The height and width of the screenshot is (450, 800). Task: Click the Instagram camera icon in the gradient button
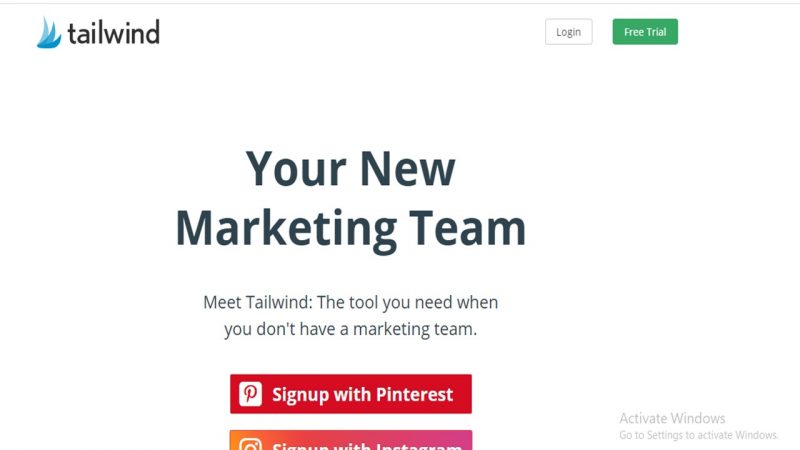pyautogui.click(x=251, y=444)
